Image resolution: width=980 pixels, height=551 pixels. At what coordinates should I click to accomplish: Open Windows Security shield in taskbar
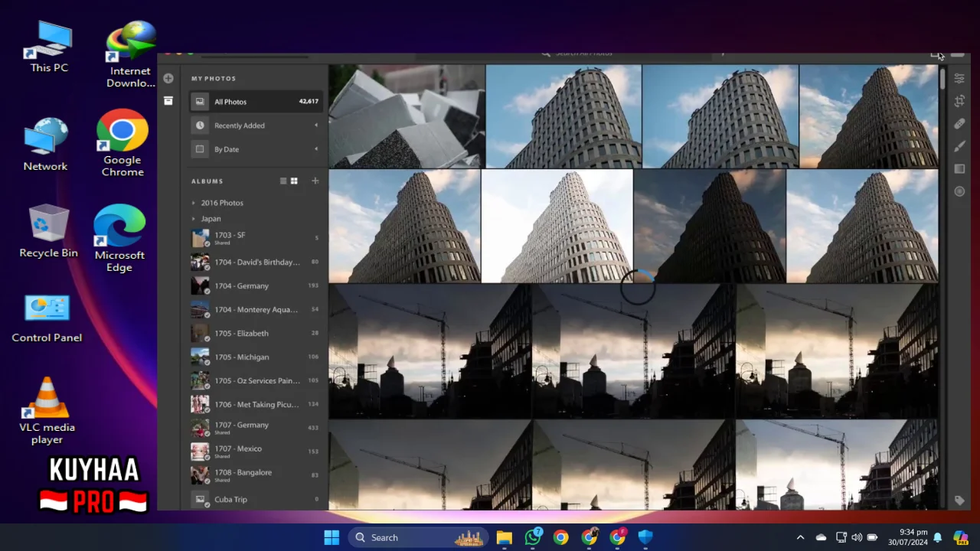pyautogui.click(x=645, y=537)
